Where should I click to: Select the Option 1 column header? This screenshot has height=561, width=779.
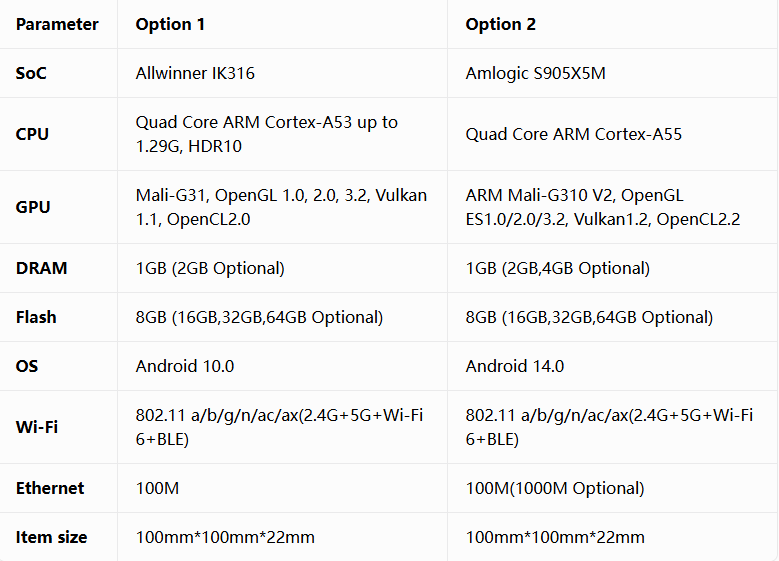click(x=170, y=24)
